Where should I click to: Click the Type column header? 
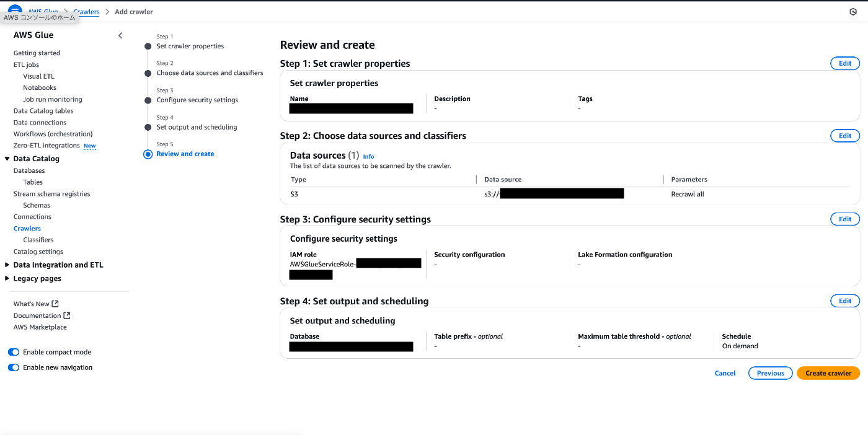[x=298, y=180]
